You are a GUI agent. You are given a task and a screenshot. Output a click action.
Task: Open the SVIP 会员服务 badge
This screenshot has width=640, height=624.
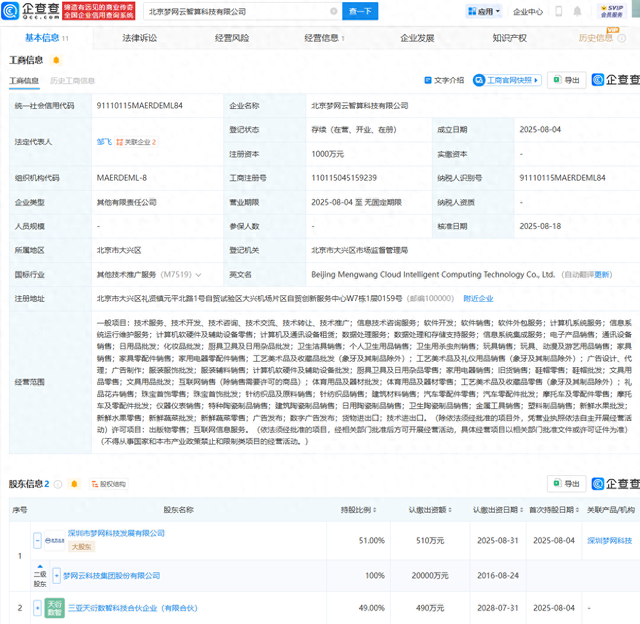pyautogui.click(x=611, y=11)
